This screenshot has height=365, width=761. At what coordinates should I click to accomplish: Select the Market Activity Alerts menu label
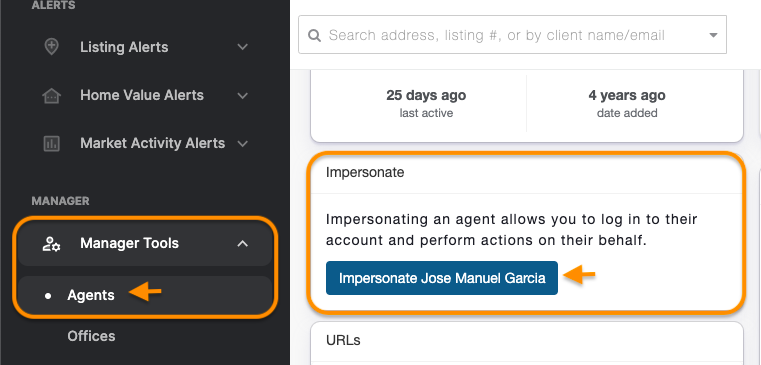[x=152, y=144]
